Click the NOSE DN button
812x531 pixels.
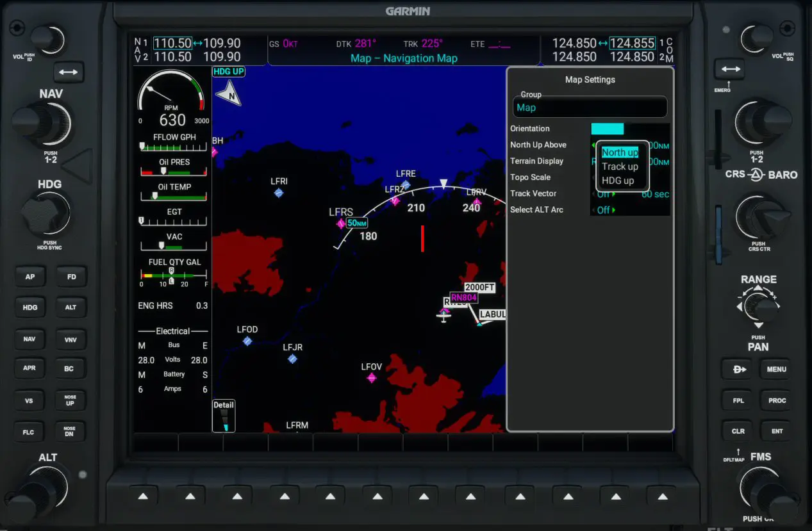tap(71, 432)
